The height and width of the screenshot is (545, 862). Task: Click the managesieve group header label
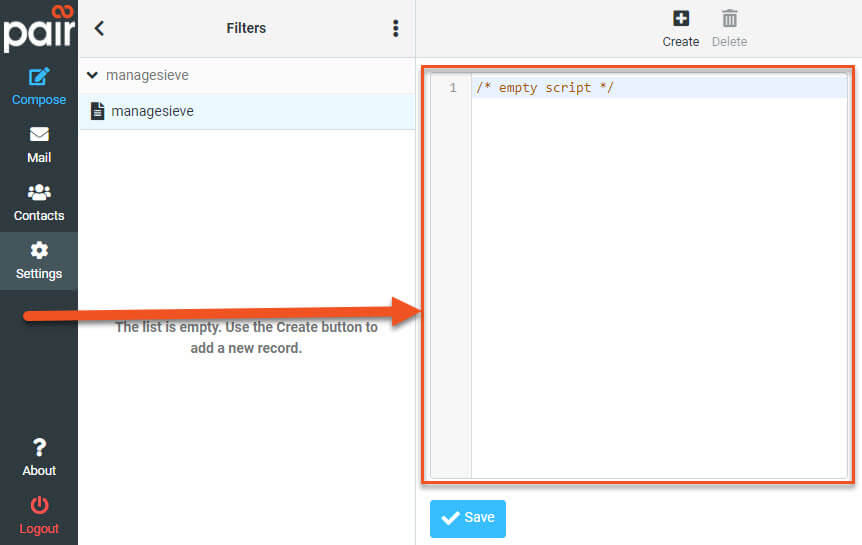147,75
